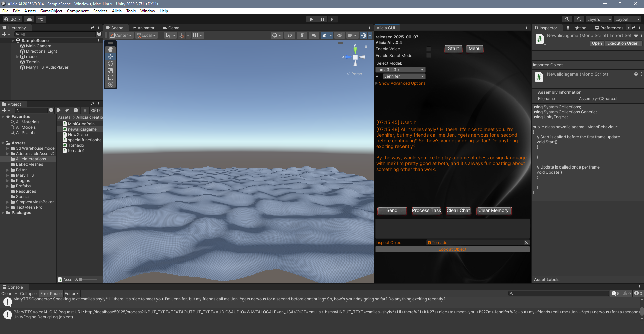Open the Window menu
This screenshot has width=644, height=334.
point(147,11)
